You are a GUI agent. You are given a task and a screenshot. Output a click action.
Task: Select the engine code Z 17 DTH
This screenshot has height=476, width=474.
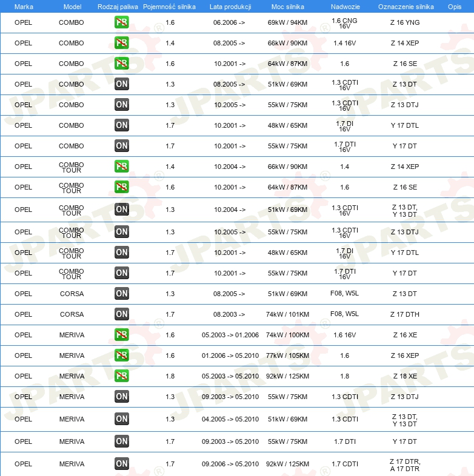pos(405,314)
